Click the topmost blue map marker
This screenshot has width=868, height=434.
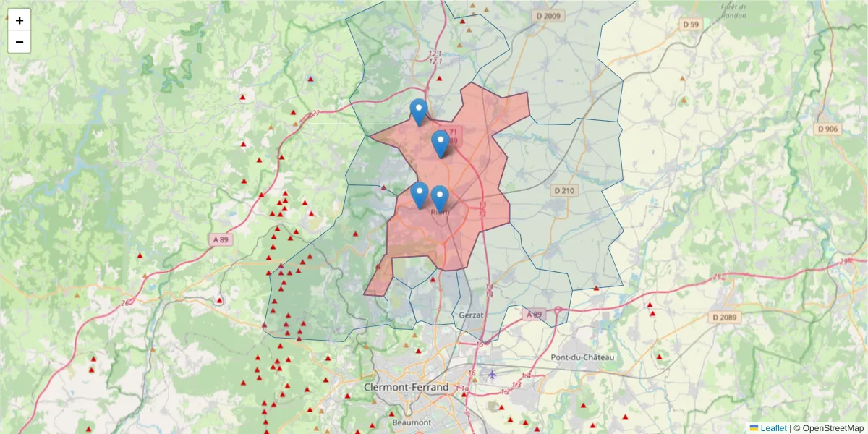[x=419, y=109]
